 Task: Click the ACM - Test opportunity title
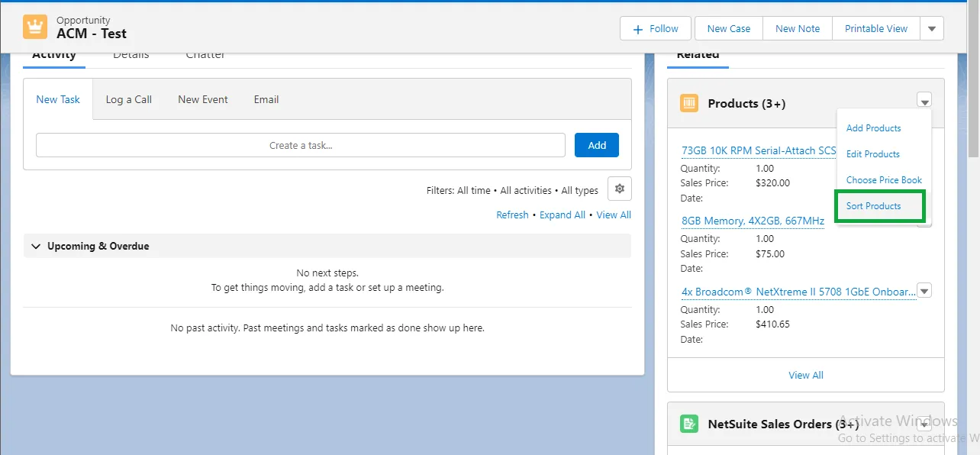click(x=92, y=34)
